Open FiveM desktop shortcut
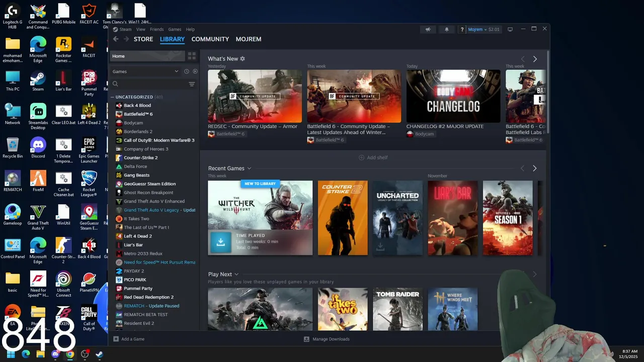 (x=38, y=182)
